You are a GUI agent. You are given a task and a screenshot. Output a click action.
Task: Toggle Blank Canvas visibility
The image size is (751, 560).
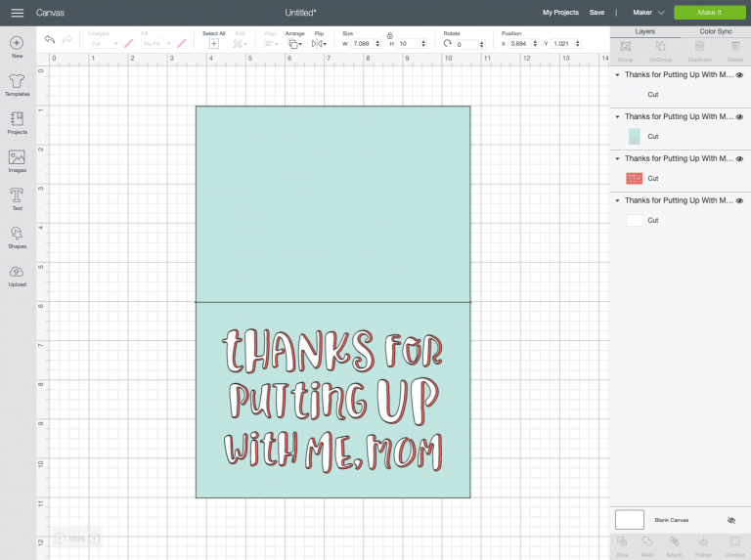coord(730,520)
